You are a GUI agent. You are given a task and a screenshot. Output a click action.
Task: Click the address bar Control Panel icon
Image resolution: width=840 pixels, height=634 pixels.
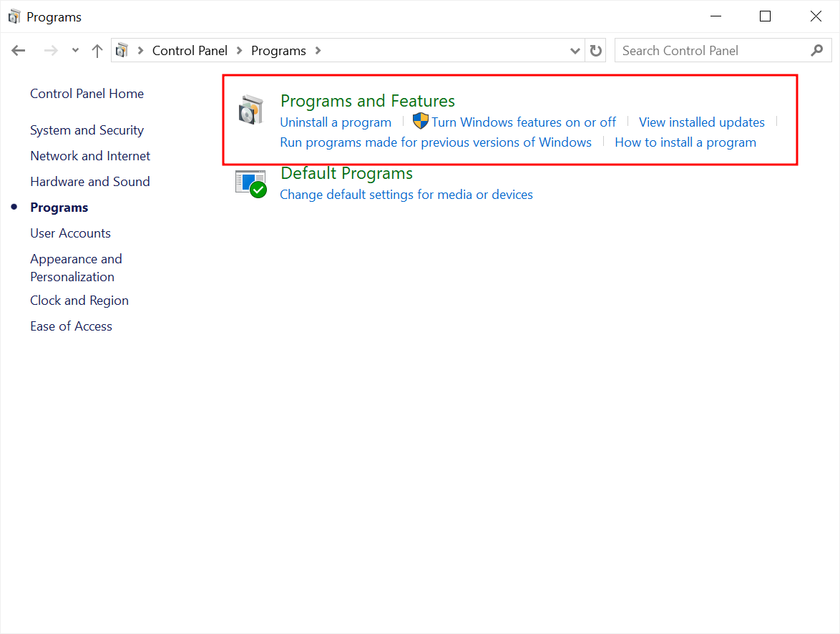click(122, 50)
